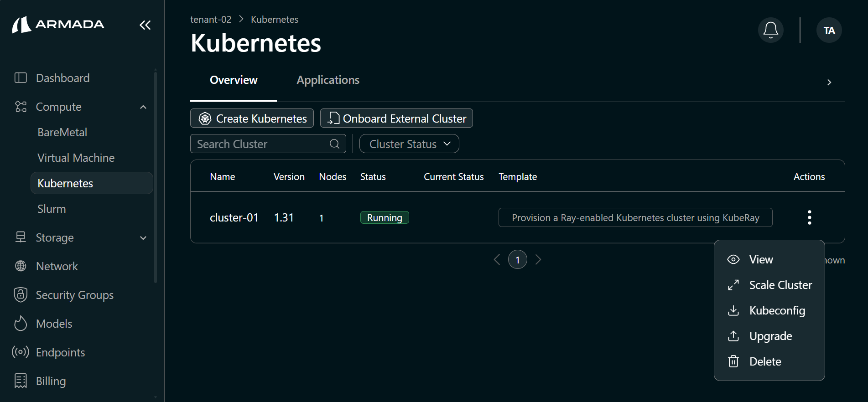Focus the Search Cluster field
The width and height of the screenshot is (868, 402).
[x=268, y=144]
